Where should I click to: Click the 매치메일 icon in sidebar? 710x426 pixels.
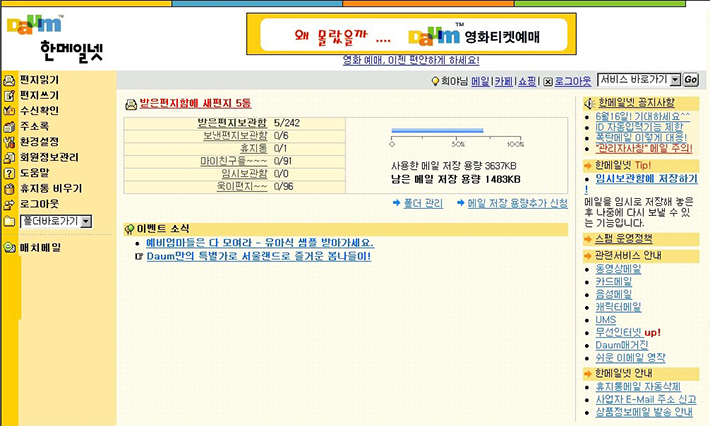point(9,247)
